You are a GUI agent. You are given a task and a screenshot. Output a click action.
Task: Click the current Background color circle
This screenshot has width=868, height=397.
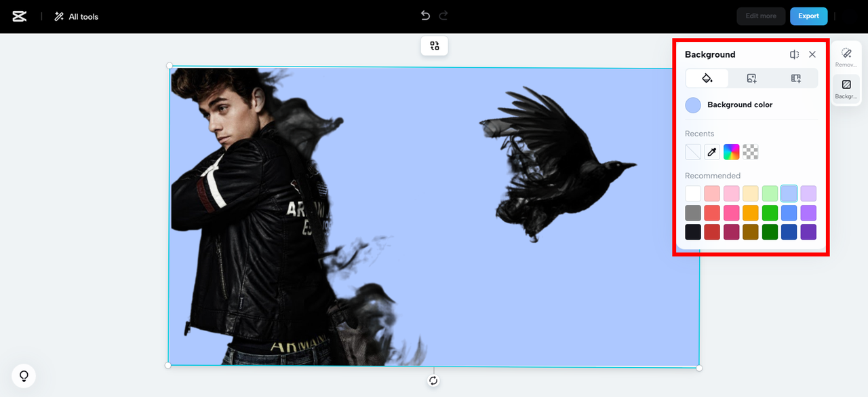tap(693, 105)
